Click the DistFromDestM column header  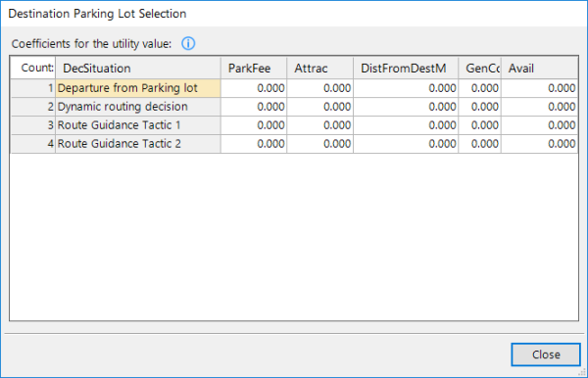pyautogui.click(x=406, y=69)
